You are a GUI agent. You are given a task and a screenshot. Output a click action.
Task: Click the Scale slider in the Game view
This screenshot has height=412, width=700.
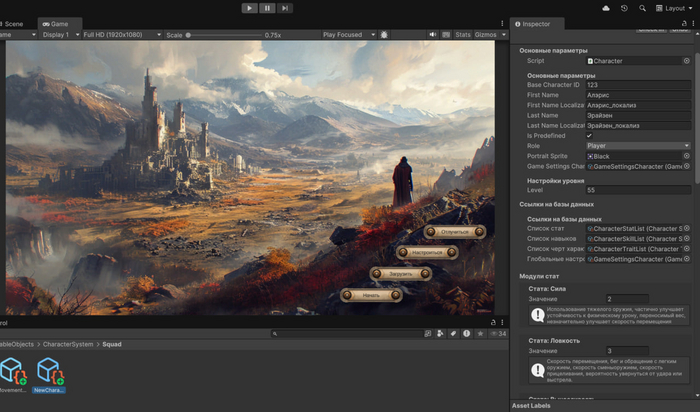tap(222, 35)
